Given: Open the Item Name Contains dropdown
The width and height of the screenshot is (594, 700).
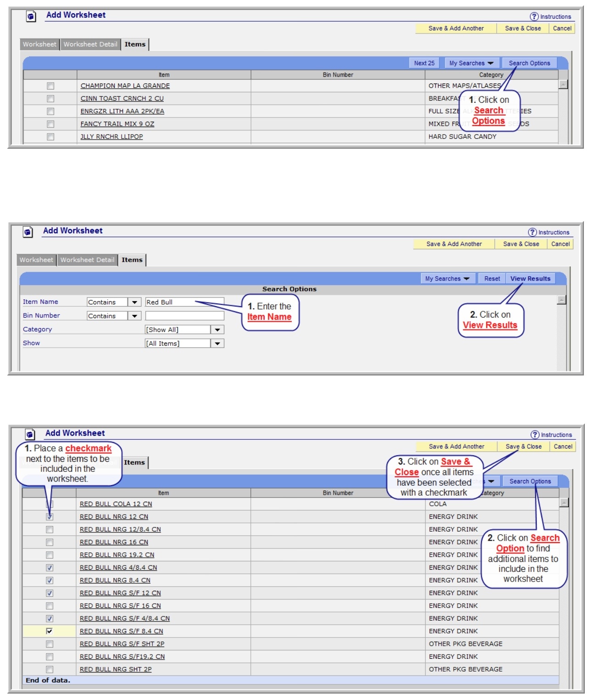Looking at the screenshot, I should (x=134, y=302).
